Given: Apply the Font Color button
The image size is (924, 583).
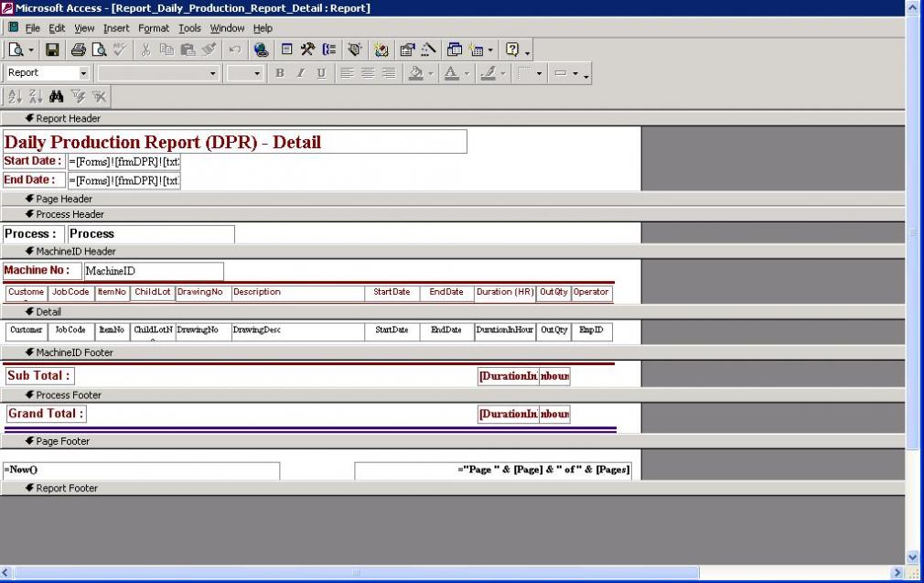Looking at the screenshot, I should click(x=451, y=73).
